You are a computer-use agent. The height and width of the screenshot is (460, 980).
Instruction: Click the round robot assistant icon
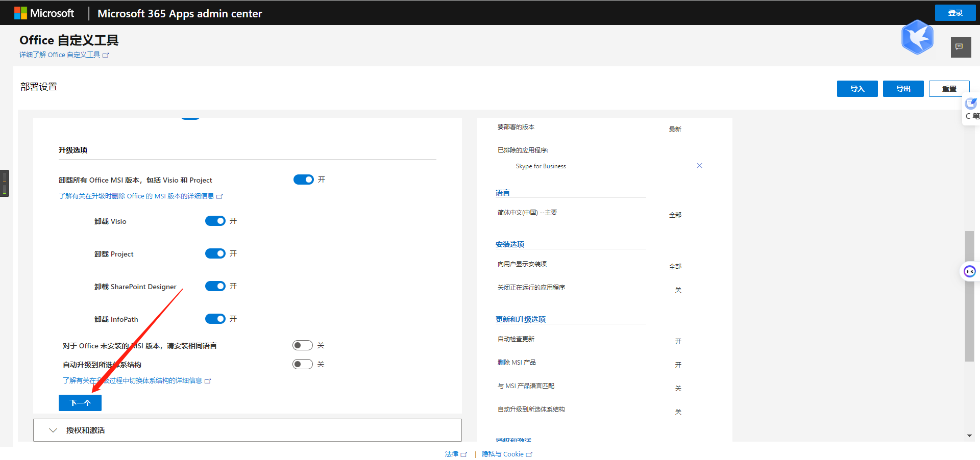tap(969, 271)
